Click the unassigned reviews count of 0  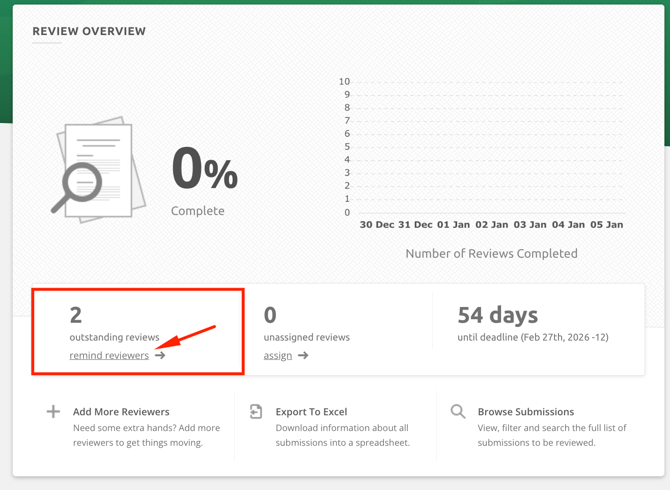point(270,315)
